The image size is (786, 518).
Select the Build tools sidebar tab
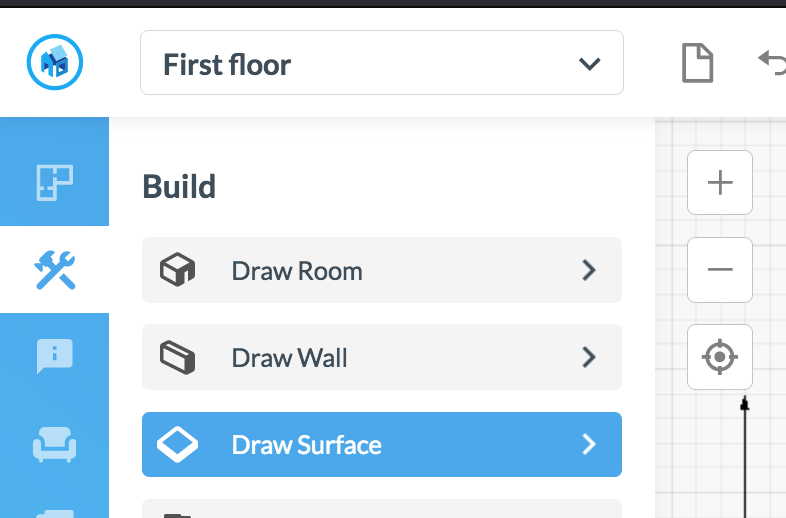coord(55,270)
